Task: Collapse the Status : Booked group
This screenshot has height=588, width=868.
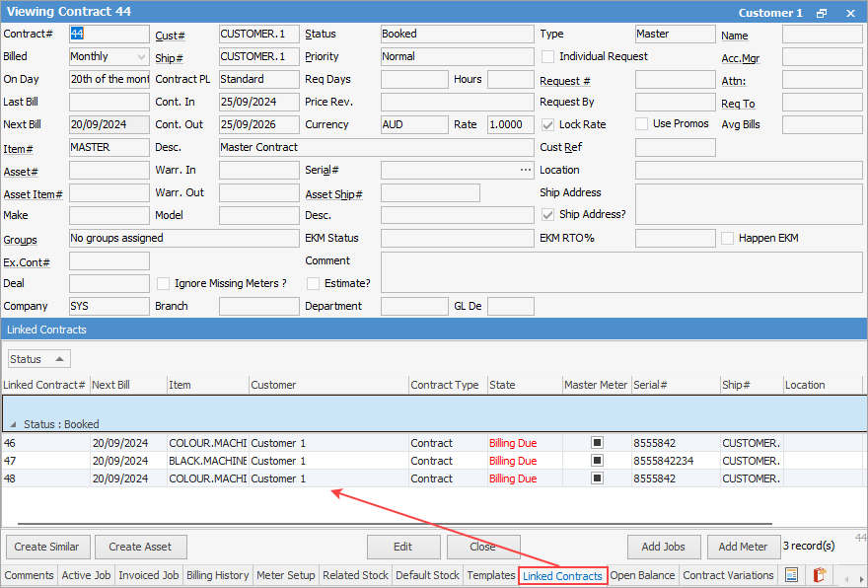Action: (x=13, y=424)
